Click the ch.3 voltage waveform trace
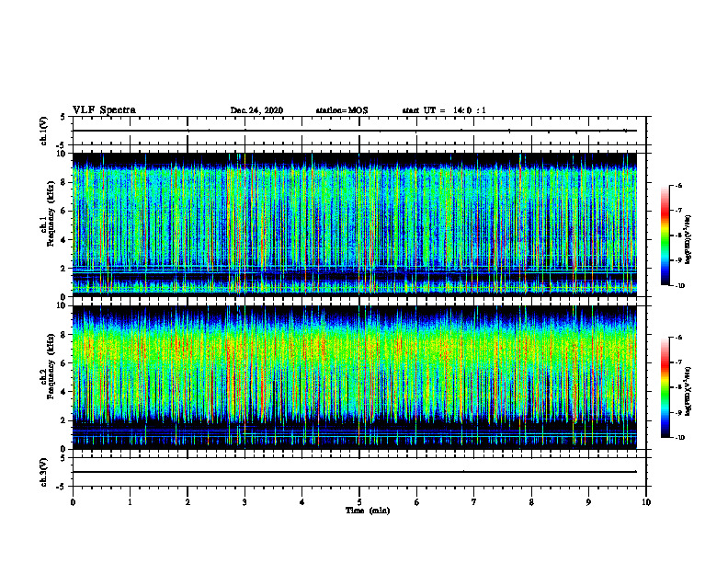The height and width of the screenshot is (563, 728). click(355, 472)
